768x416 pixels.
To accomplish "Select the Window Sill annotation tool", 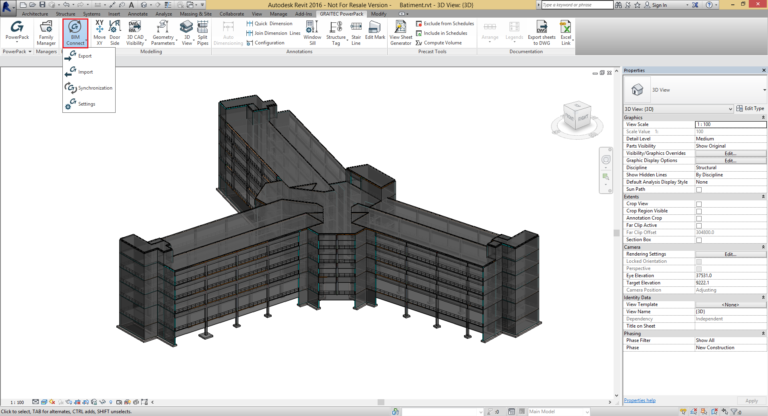I will pos(312,32).
